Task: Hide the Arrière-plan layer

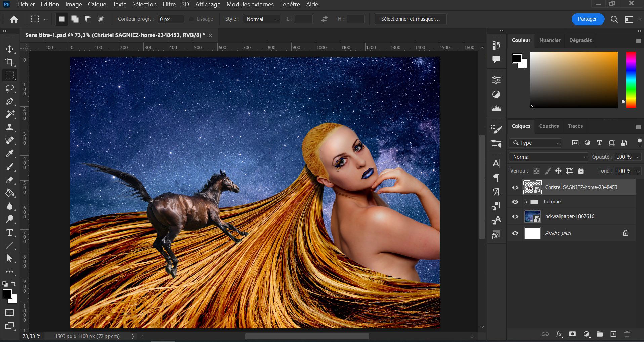Action: 515,233
